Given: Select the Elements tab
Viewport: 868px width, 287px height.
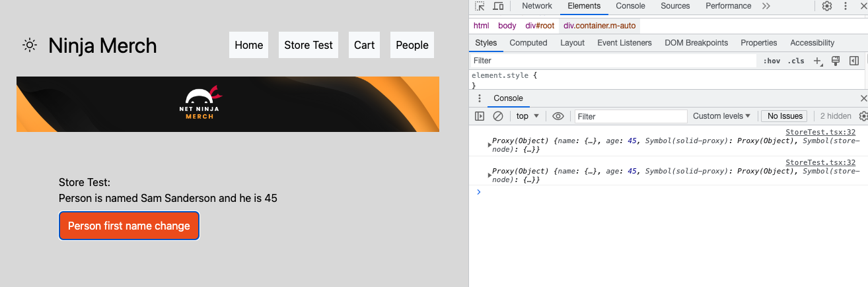Looking at the screenshot, I should [584, 6].
